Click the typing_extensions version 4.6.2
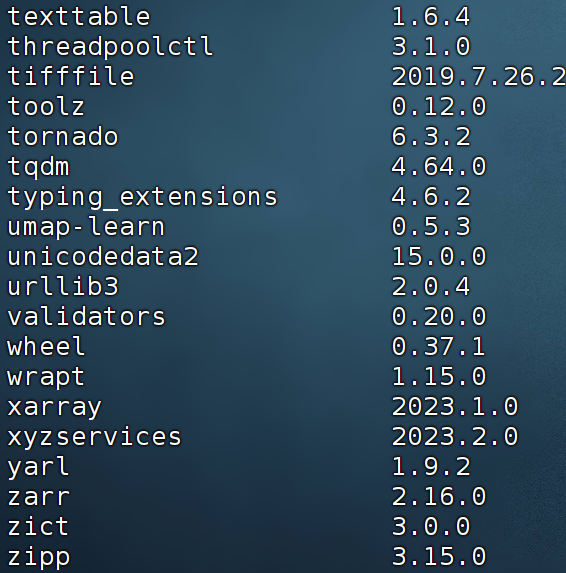This screenshot has width=566, height=573. click(x=430, y=197)
